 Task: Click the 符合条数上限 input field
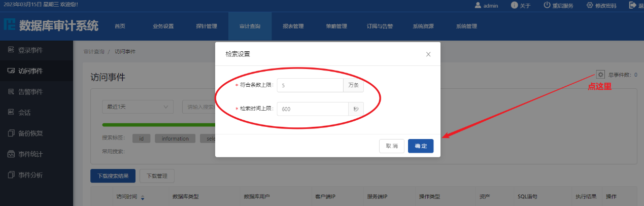(310, 85)
